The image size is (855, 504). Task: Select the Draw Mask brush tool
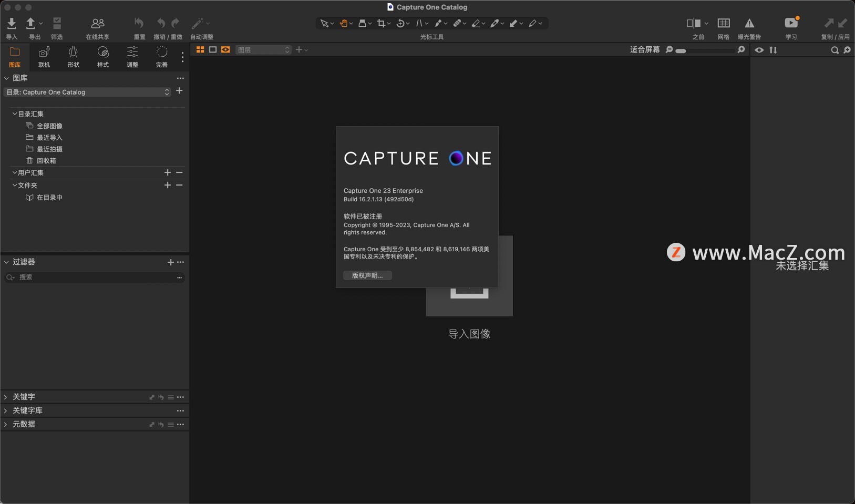tap(438, 23)
